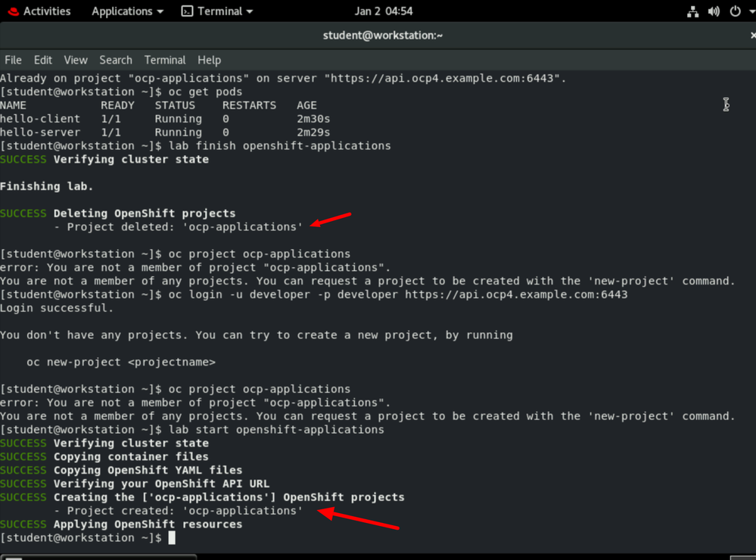Click the Red Hat logo icon
Screen dimensions: 756x560
tap(13, 11)
